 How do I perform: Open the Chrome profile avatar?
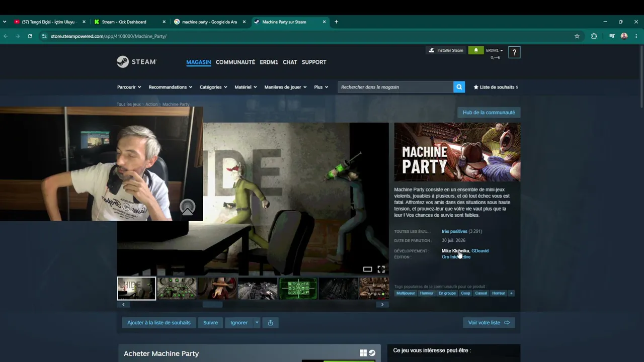624,36
